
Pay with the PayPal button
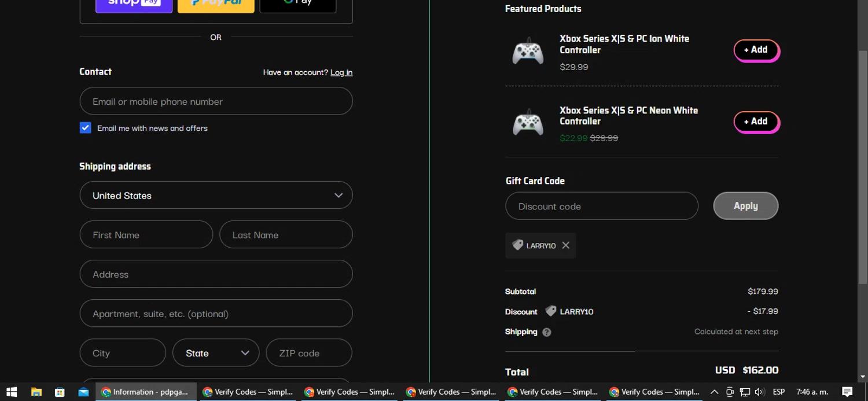tap(216, 5)
